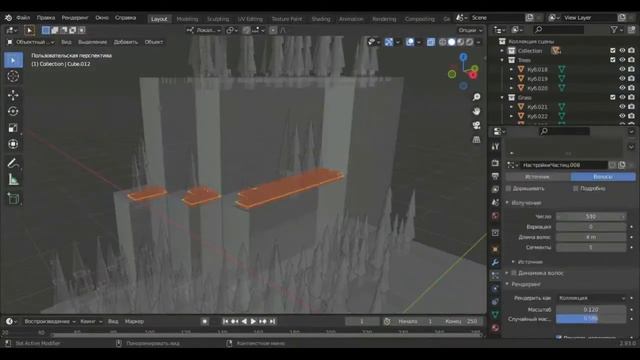The image size is (640, 360).
Task: Open the Рендеринг menu in top bar
Action: coord(75,18)
